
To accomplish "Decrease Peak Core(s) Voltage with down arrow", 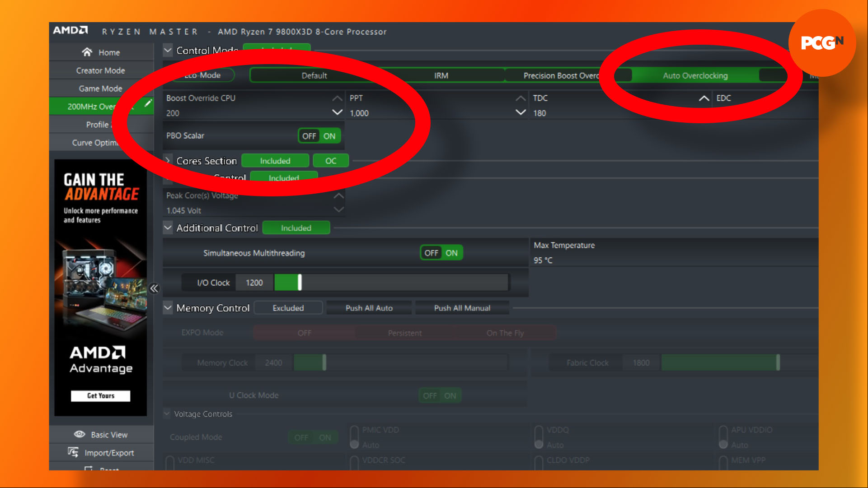I will 338,209.
